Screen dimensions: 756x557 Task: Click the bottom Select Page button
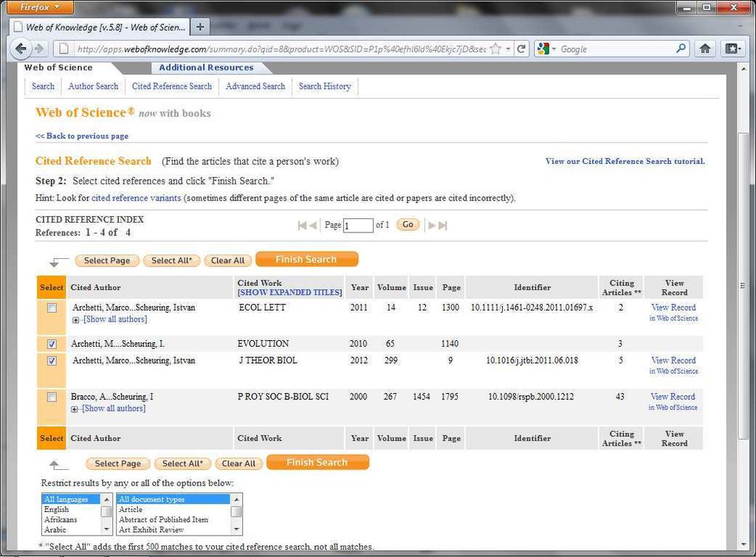[118, 463]
